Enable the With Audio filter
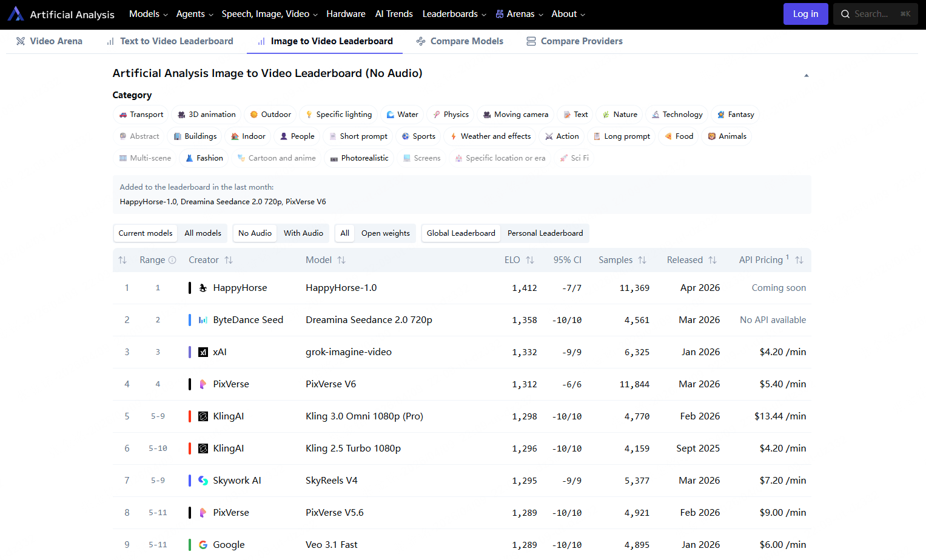The image size is (926, 560). [x=303, y=233]
